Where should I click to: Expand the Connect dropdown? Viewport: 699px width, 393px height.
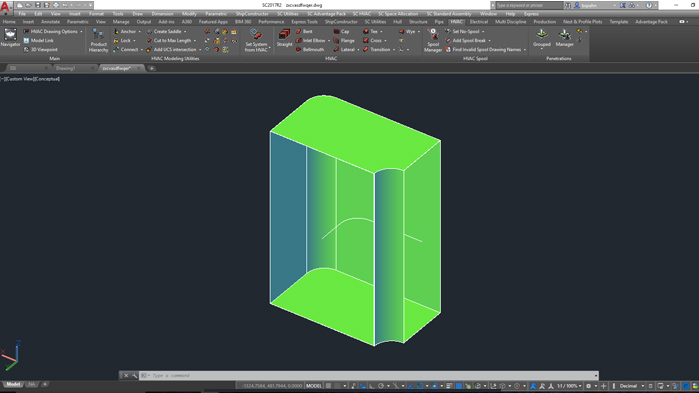click(142, 49)
